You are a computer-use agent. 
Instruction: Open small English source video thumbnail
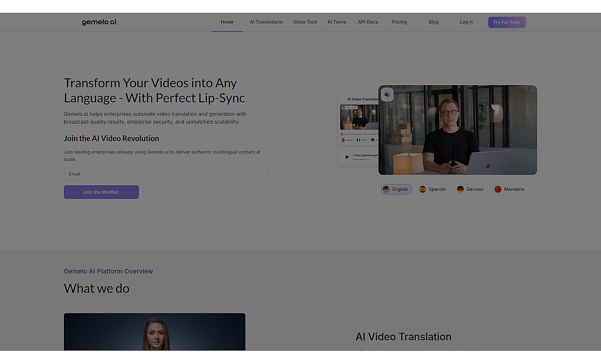pyautogui.click(x=359, y=117)
